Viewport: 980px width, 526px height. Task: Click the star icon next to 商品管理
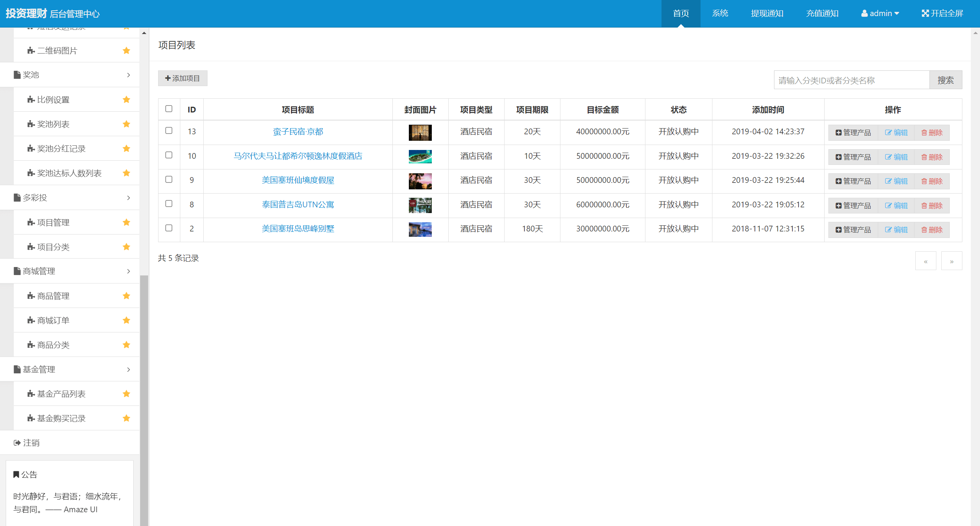pyautogui.click(x=126, y=296)
